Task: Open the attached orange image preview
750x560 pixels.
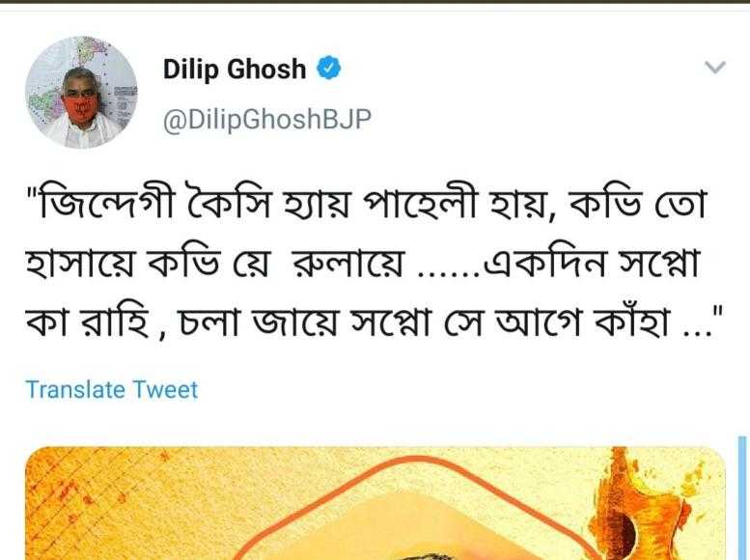Action: pos(375,503)
